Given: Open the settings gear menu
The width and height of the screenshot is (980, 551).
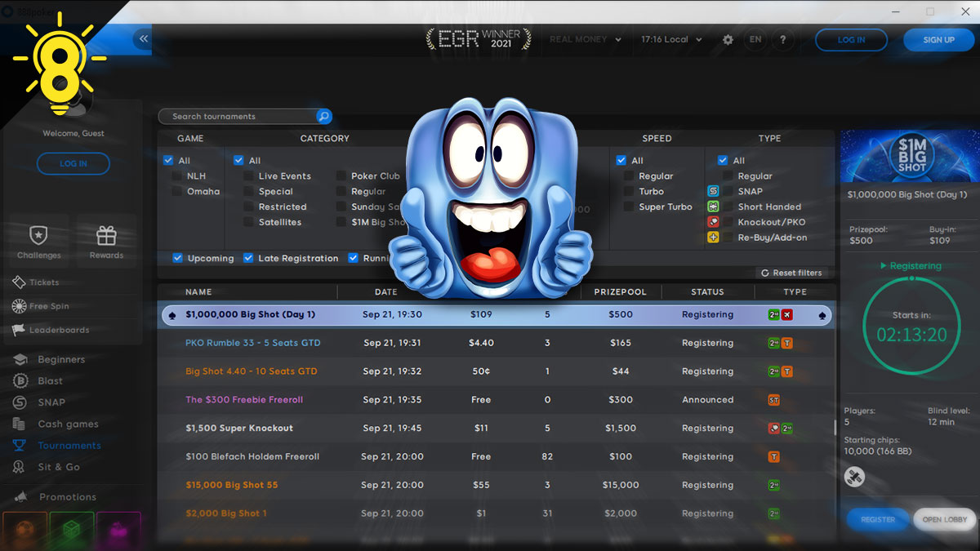Looking at the screenshot, I should coord(728,39).
